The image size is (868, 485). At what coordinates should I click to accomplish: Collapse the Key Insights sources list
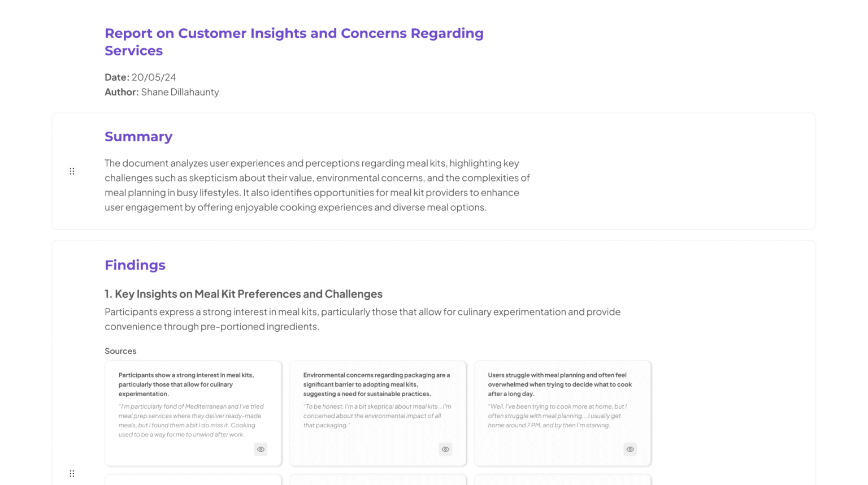120,351
